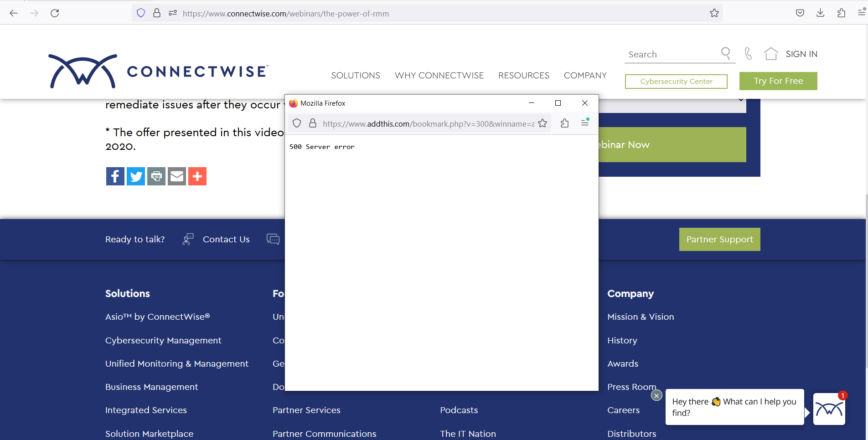Open the Contact Us link

pos(226,239)
